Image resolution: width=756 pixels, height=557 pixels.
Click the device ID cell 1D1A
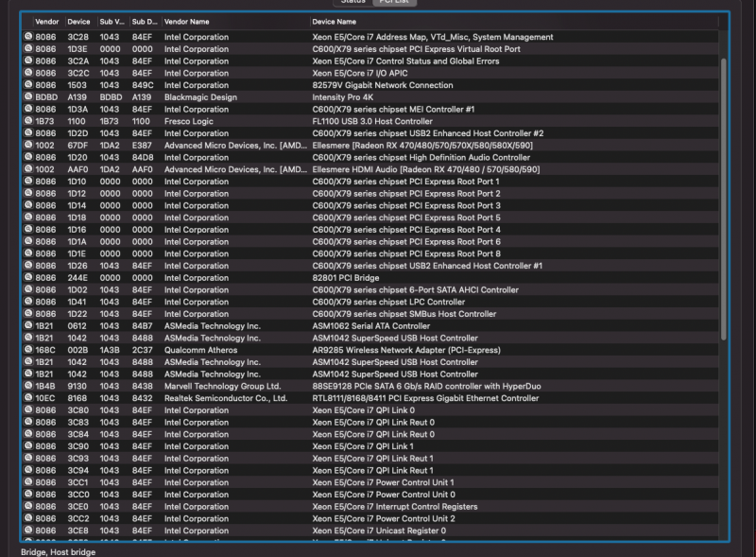(77, 242)
